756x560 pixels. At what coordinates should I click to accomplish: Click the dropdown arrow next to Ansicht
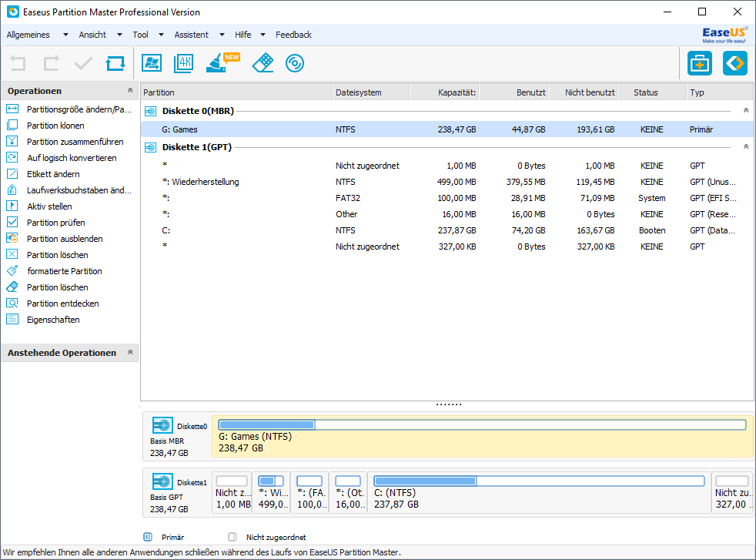pos(120,35)
